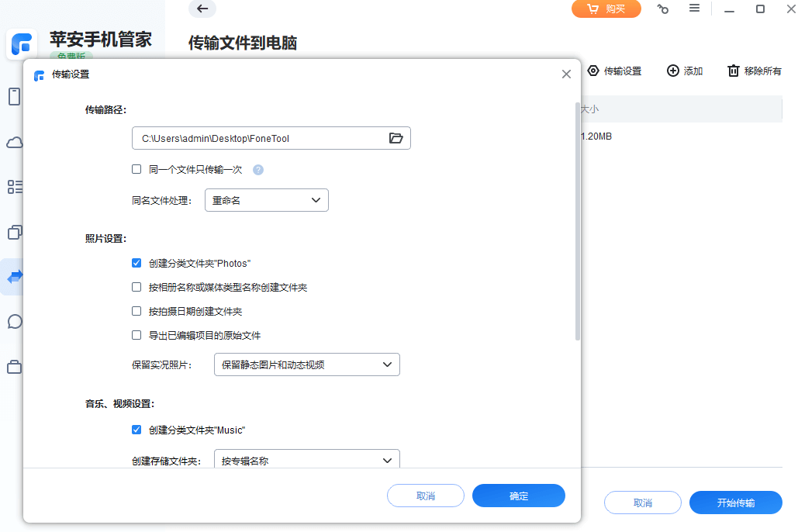This screenshot has height=532, width=798.
Task: Open the 创建存储文件夹 dropdown showing 按专辑名称
Action: click(x=306, y=460)
